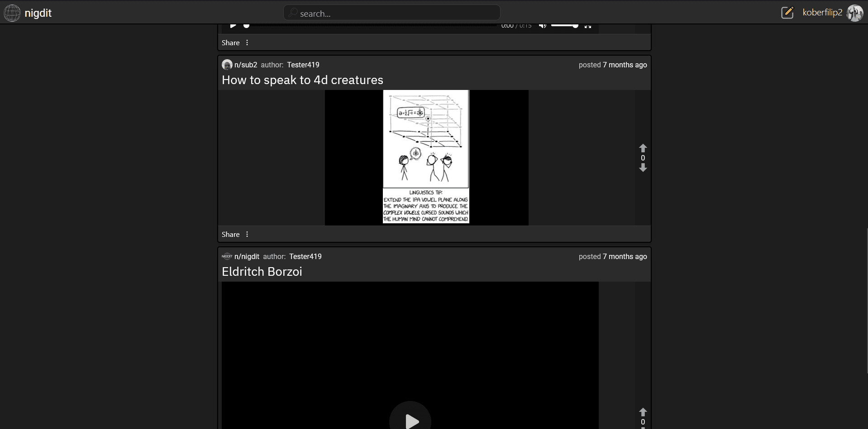Mute the top video speaker icon
The height and width of the screenshot is (429, 868).
(x=543, y=26)
